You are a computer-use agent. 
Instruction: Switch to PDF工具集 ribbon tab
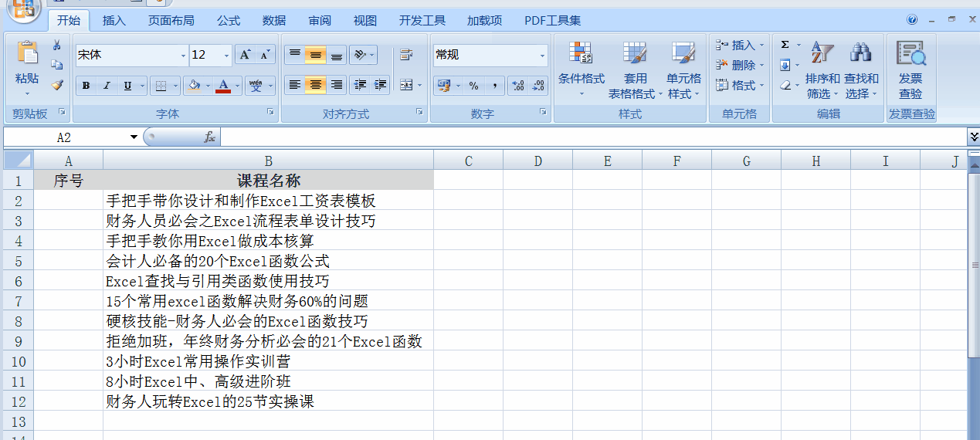[x=553, y=20]
